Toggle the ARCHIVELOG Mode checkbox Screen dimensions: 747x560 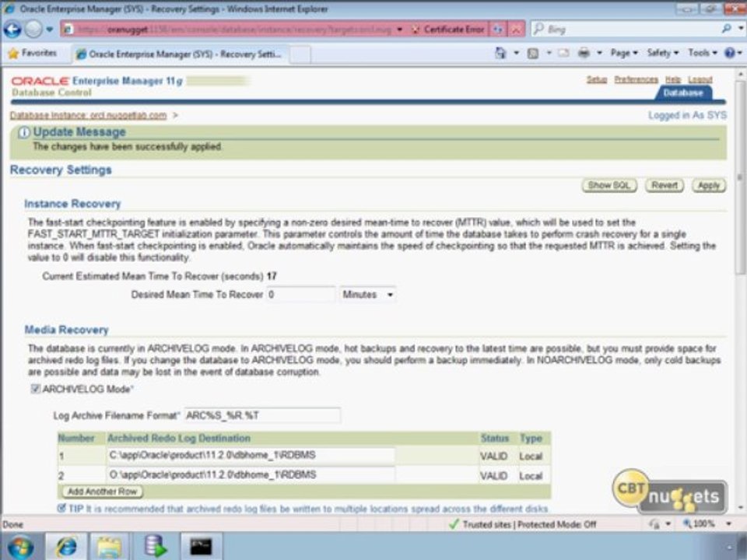tap(35, 389)
